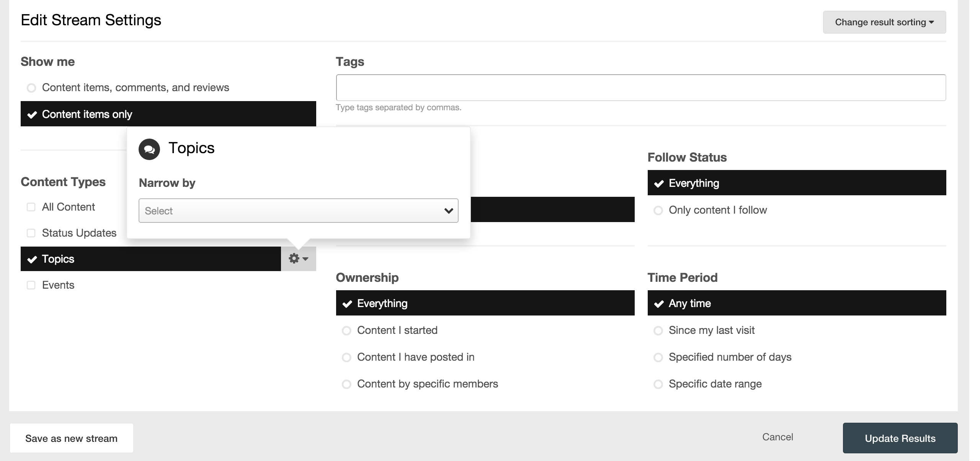The height and width of the screenshot is (461, 980).
Task: Open the Narrow by Select dropdown
Action: pyautogui.click(x=298, y=211)
